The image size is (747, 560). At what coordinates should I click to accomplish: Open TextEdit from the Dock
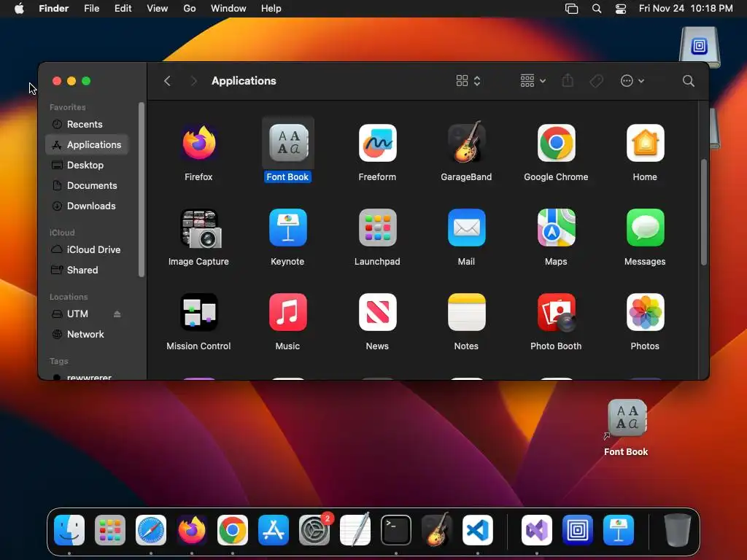(355, 529)
